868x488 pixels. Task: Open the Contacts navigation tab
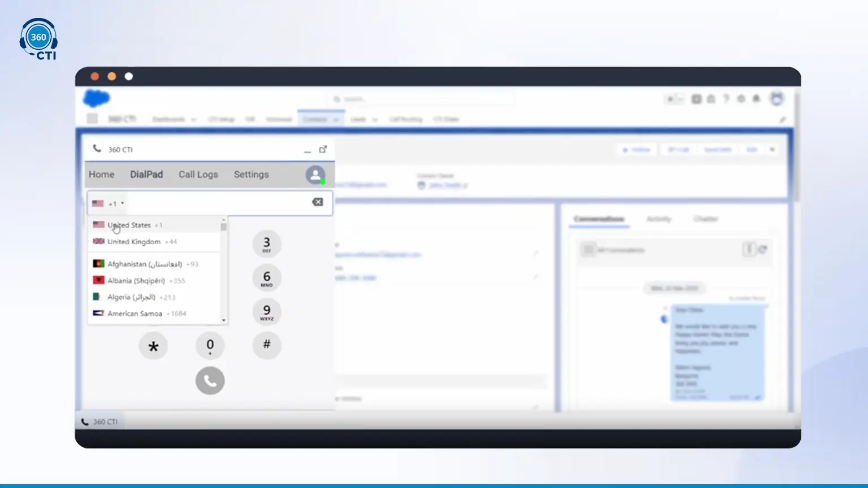click(320, 119)
